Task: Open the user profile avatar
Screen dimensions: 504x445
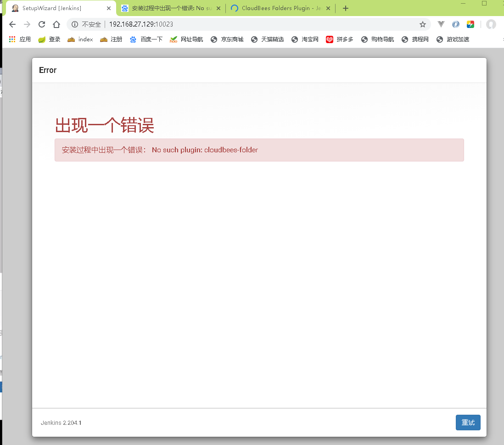Action: click(491, 24)
